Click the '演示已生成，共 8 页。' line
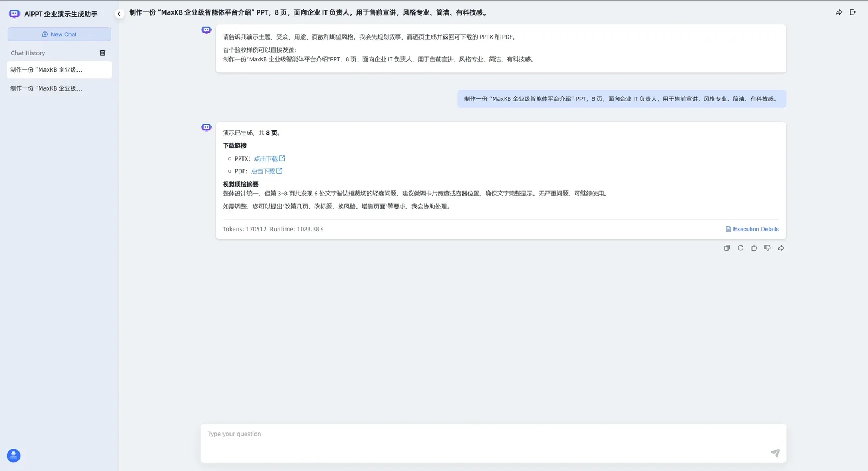This screenshot has width=868, height=471. (x=252, y=133)
